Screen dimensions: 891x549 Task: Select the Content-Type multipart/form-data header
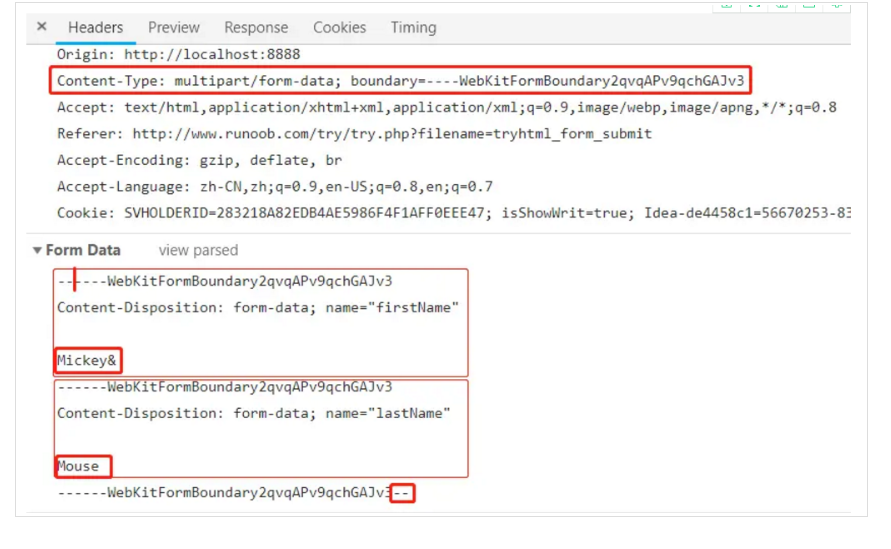coord(401,81)
